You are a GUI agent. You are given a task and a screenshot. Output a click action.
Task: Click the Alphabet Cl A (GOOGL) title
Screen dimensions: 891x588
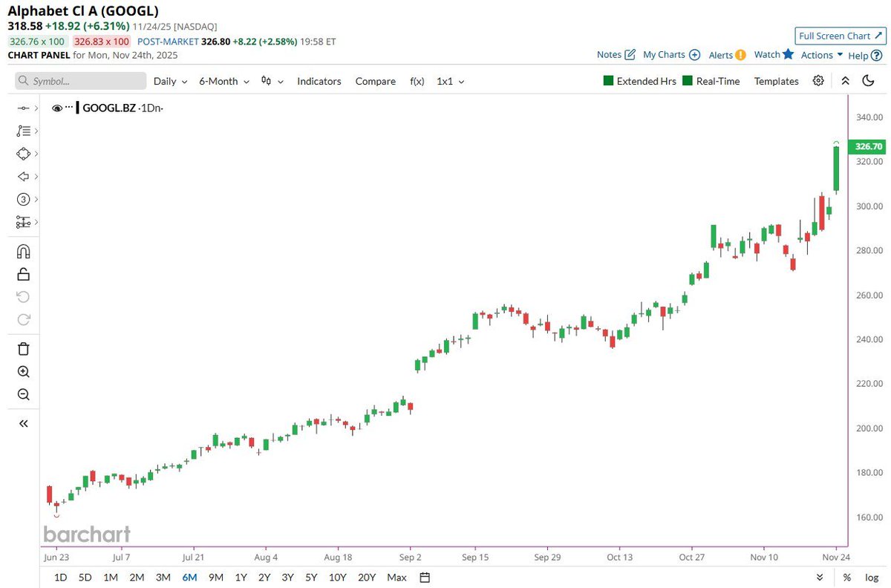[82, 10]
